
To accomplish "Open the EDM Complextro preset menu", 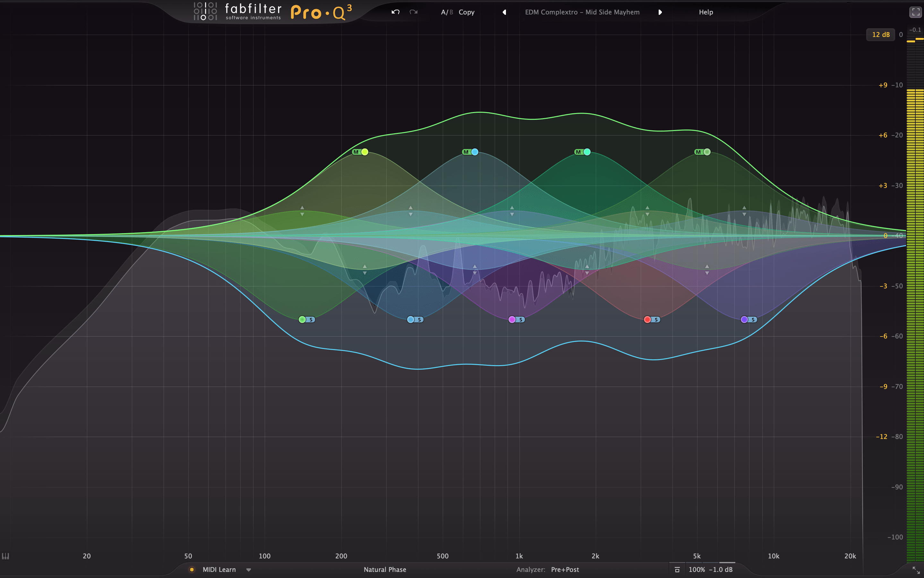I will pyautogui.click(x=582, y=12).
